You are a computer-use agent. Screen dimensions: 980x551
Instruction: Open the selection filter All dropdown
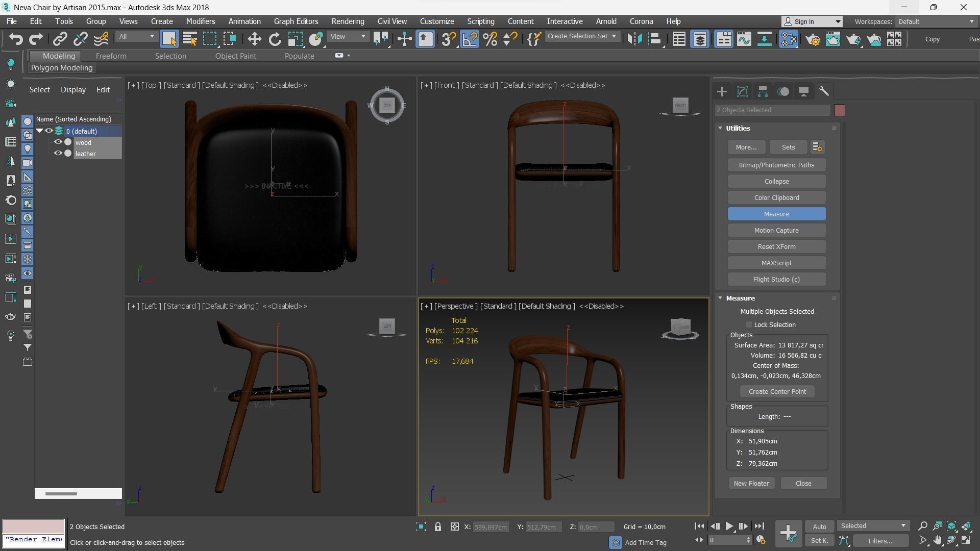(136, 36)
